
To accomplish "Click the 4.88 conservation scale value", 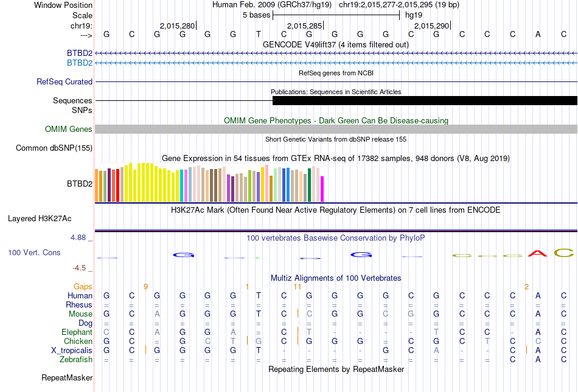I will tap(78, 238).
